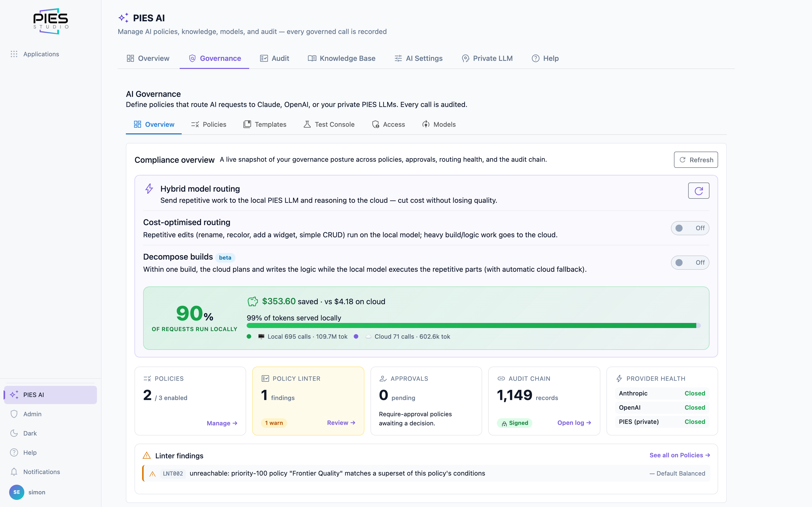812x507 pixels.
Task: Click the Refresh button
Action: point(696,160)
